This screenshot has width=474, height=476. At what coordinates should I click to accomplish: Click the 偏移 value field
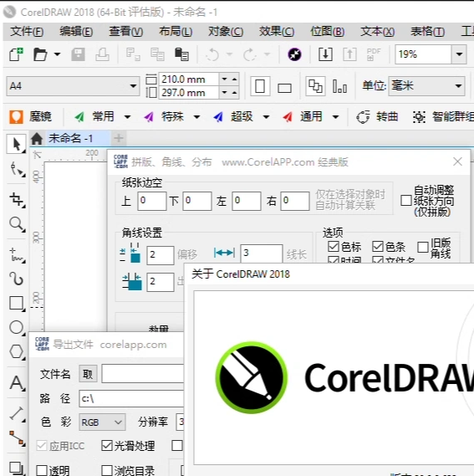(x=161, y=255)
